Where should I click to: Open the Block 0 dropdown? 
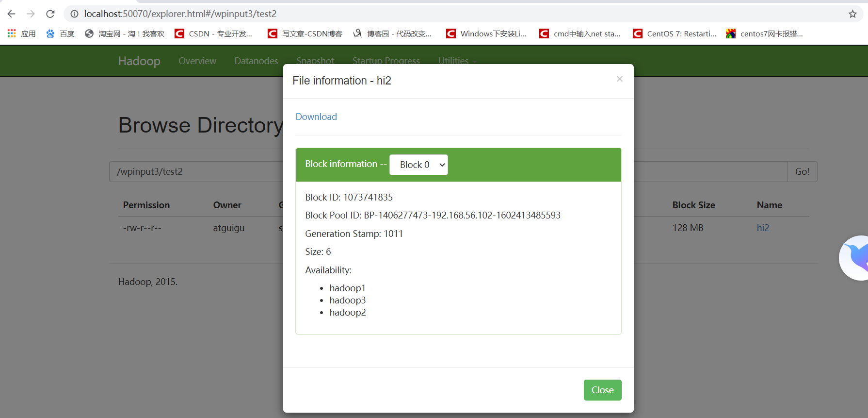pos(418,165)
